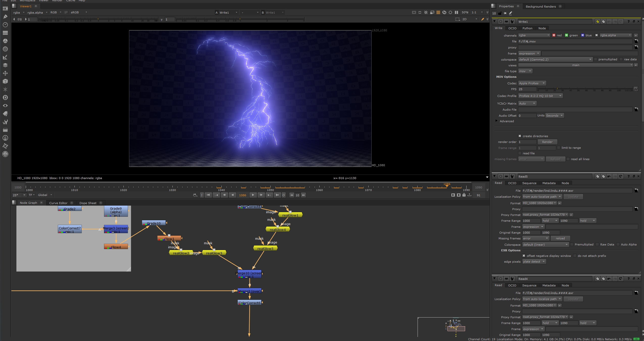Open the Image nodes toolbar menu
This screenshot has width=644, height=341.
(x=5, y=9)
